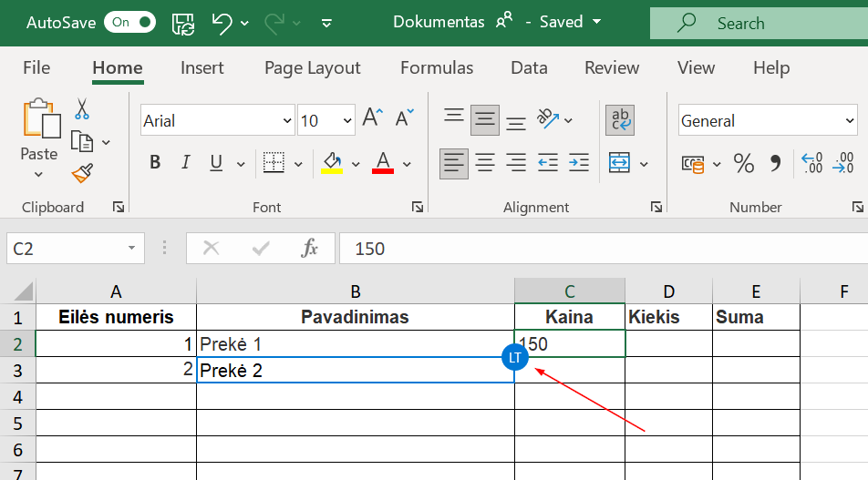The image size is (868, 480).
Task: Toggle Bold formatting
Action: [155, 163]
